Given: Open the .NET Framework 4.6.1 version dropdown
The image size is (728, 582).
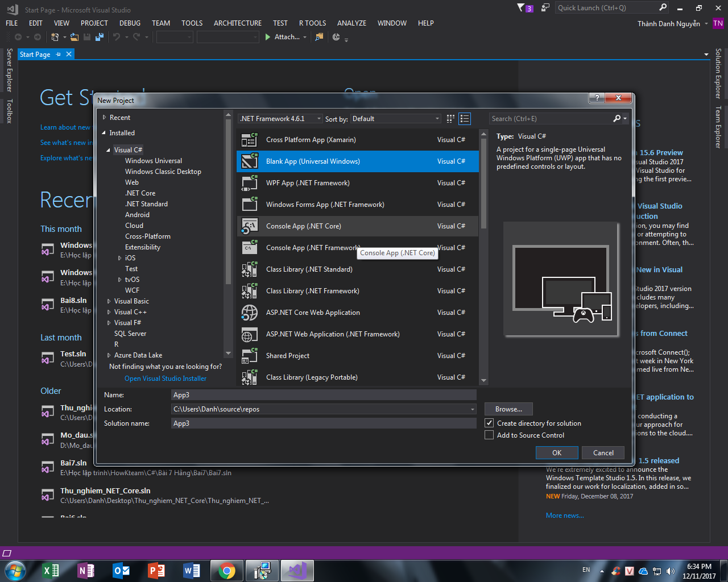Looking at the screenshot, I should tap(280, 119).
